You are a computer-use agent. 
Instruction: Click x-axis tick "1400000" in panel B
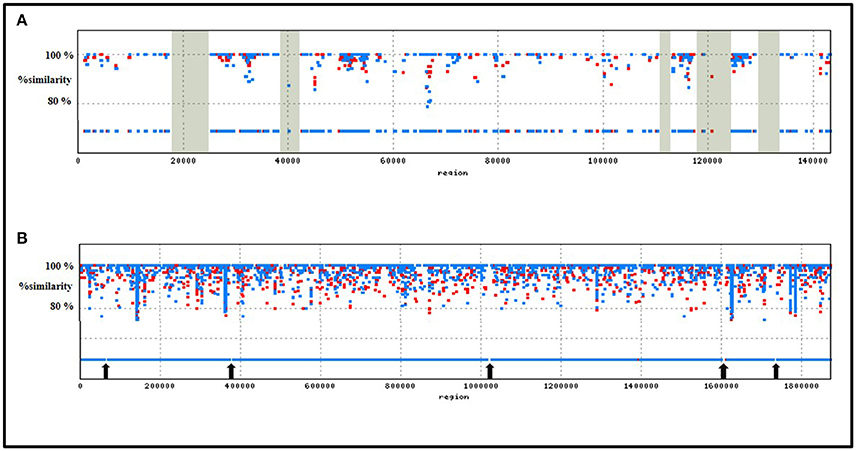[x=641, y=386]
